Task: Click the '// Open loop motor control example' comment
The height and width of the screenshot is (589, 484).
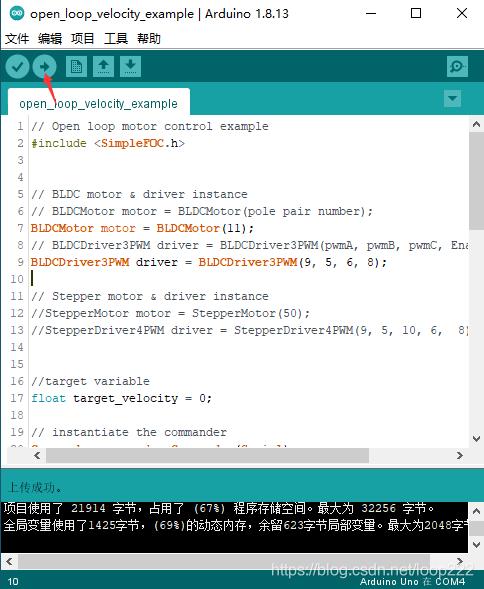Action: tap(150, 126)
